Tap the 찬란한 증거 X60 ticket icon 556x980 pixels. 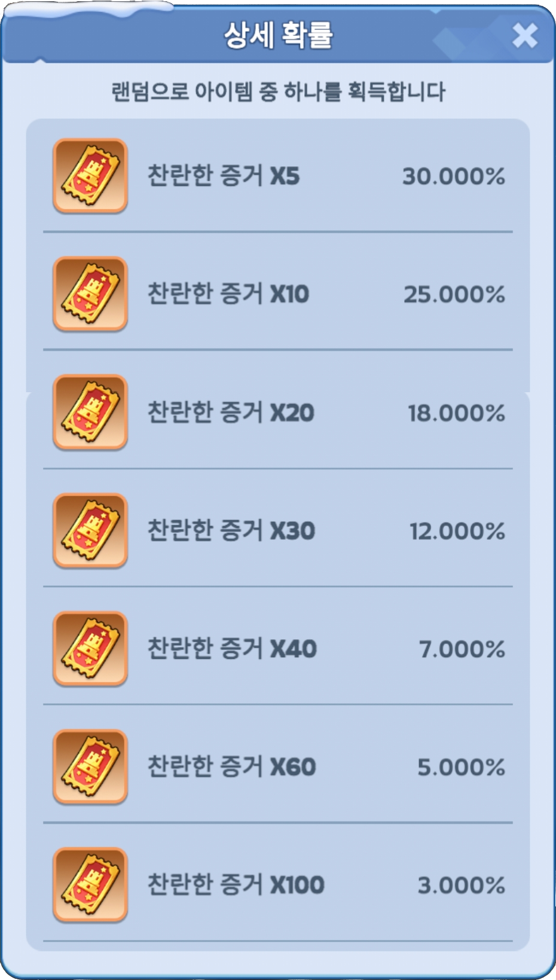(90, 767)
